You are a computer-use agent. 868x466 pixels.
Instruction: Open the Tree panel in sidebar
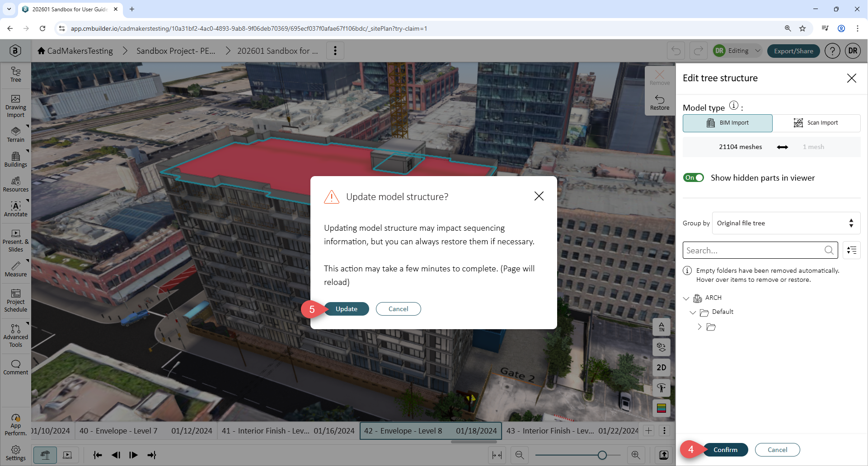pos(16,75)
